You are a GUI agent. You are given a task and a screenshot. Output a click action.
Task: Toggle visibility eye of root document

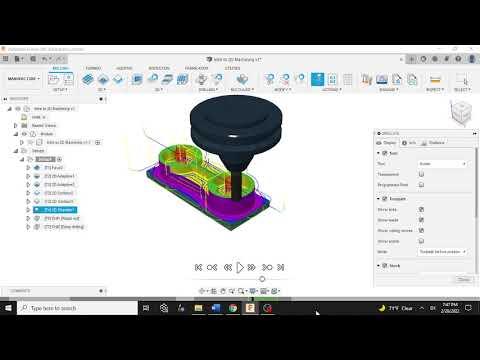[18, 109]
